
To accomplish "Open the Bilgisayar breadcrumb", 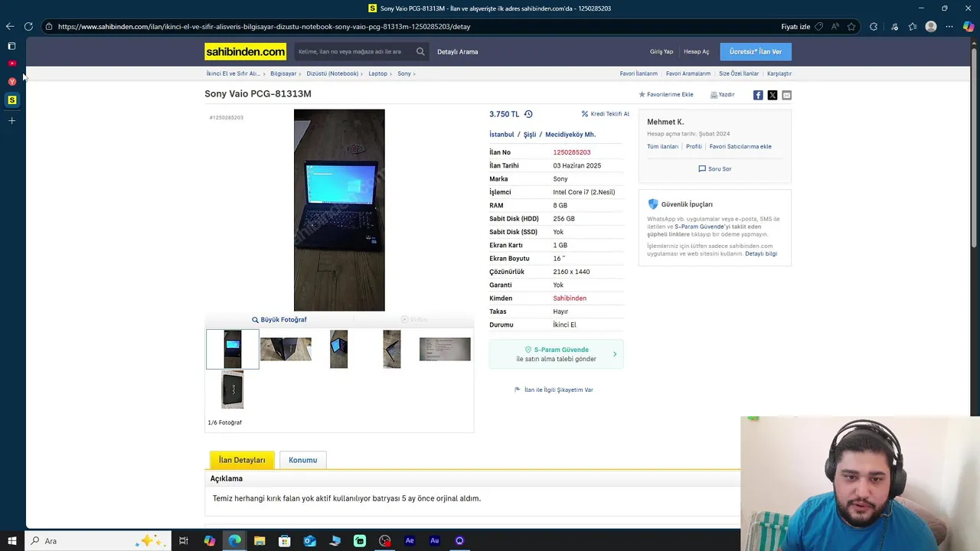I will click(283, 73).
